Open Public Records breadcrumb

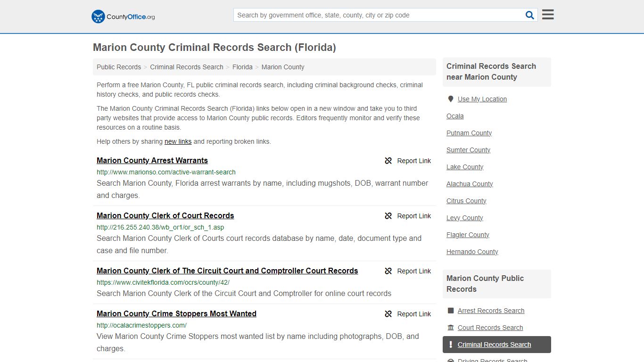[x=119, y=67]
